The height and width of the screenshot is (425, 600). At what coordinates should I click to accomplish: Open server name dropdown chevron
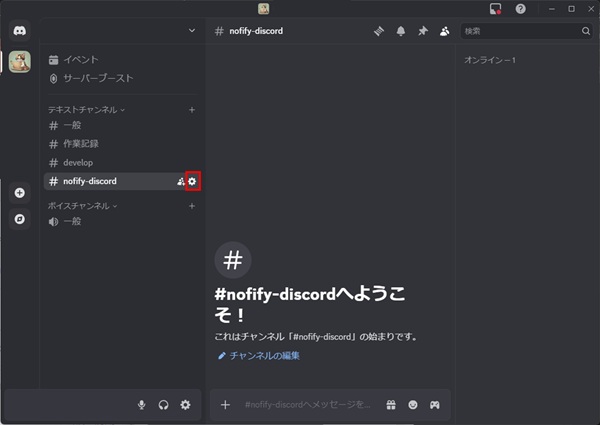pyautogui.click(x=192, y=31)
